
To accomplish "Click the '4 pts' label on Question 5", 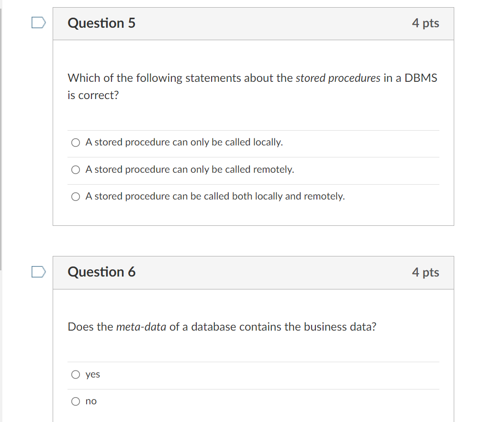I will (425, 23).
